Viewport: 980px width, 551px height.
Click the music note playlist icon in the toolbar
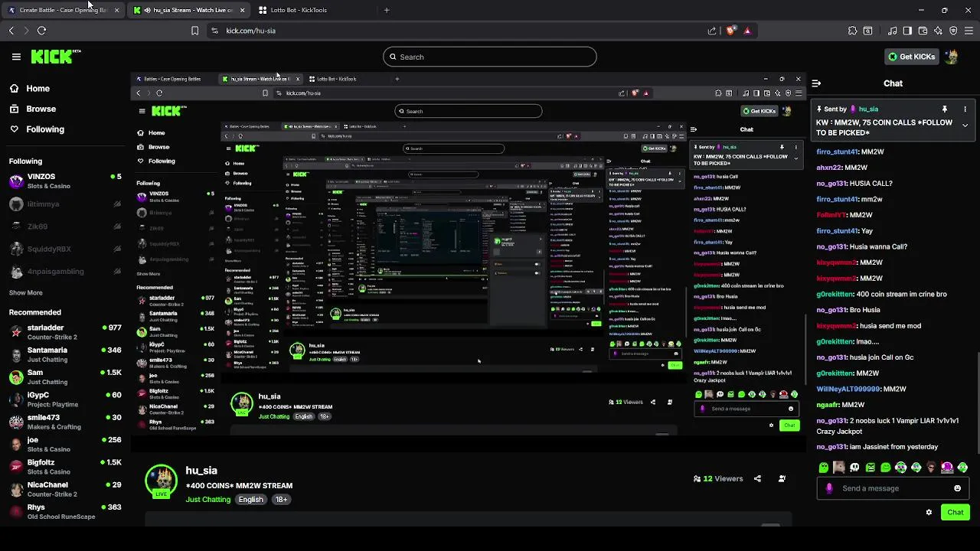[x=892, y=31]
